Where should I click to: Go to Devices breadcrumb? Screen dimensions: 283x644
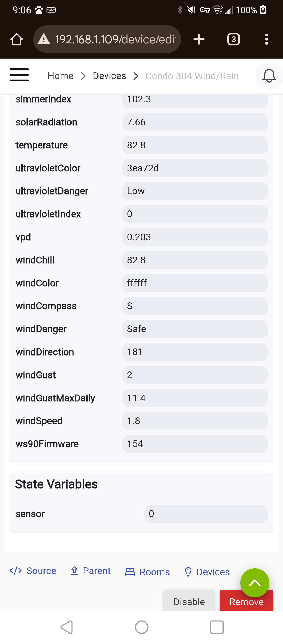[x=109, y=76]
